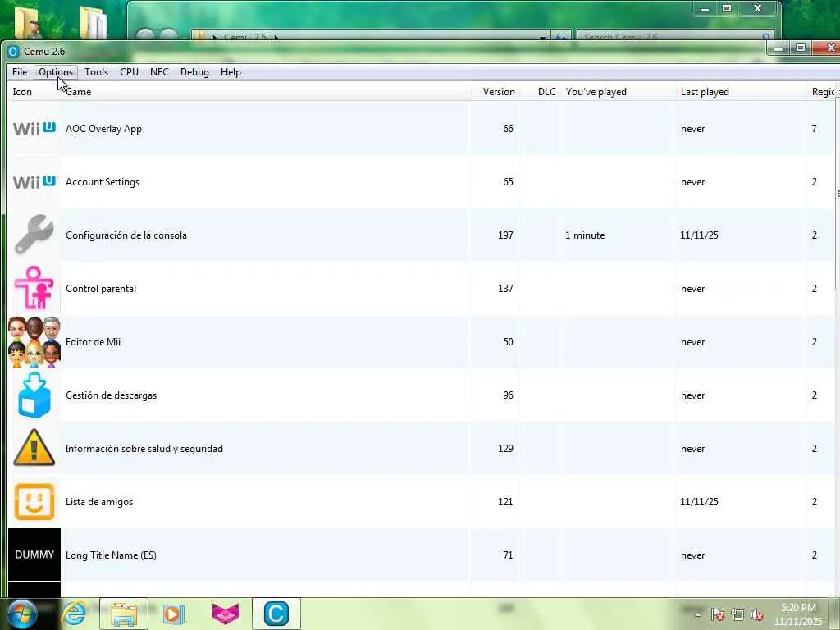
Task: Click desktop folder icon with person figure
Action: point(29,21)
